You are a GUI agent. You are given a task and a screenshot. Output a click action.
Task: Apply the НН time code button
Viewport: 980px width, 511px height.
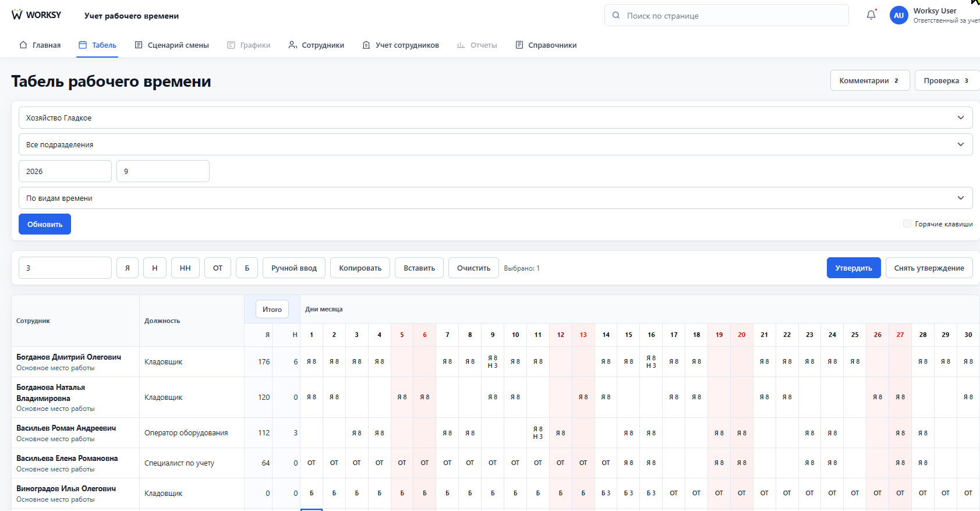[x=185, y=268]
